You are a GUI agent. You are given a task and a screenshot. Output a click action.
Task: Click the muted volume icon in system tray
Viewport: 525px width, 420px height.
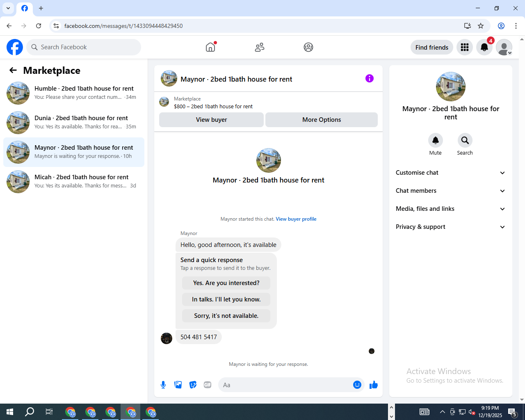[472, 412]
